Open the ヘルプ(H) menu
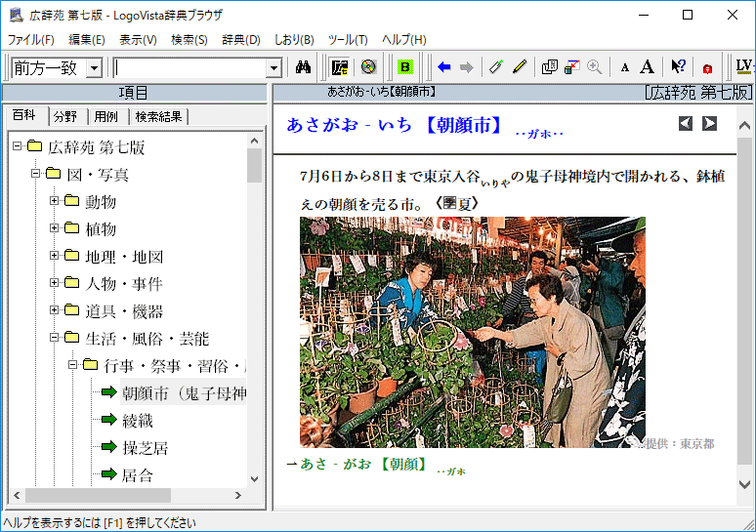The height and width of the screenshot is (532, 756). 404,39
